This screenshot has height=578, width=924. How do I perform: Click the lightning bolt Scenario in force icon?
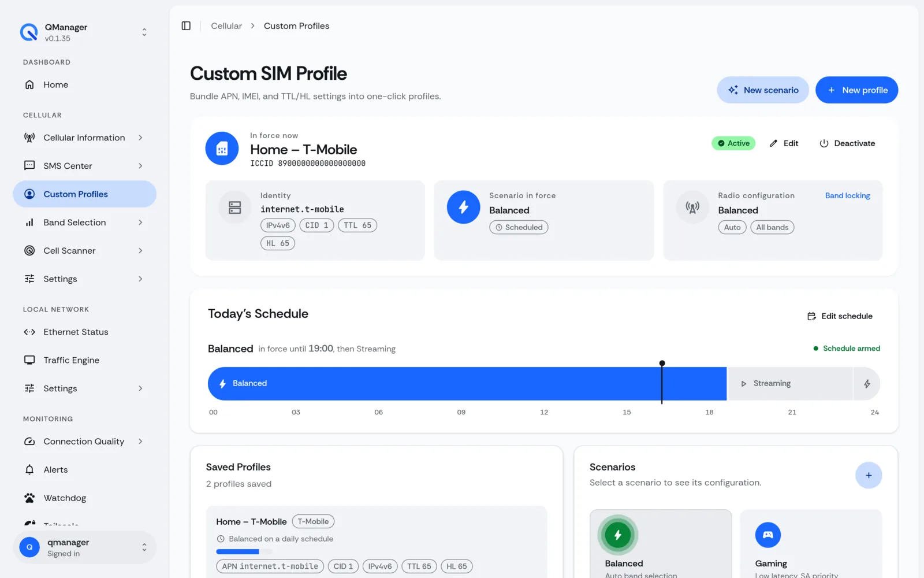pos(463,207)
